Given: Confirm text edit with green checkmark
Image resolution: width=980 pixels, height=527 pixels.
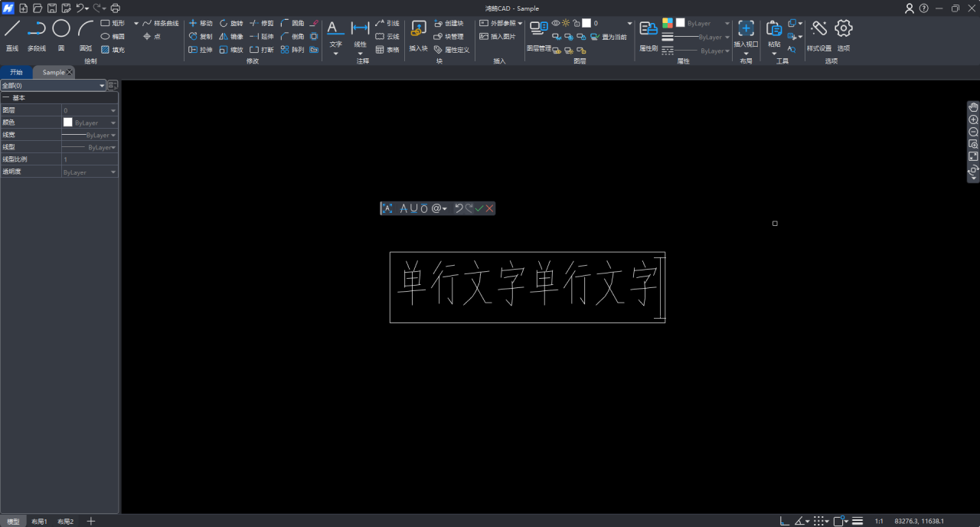Looking at the screenshot, I should tap(479, 208).
